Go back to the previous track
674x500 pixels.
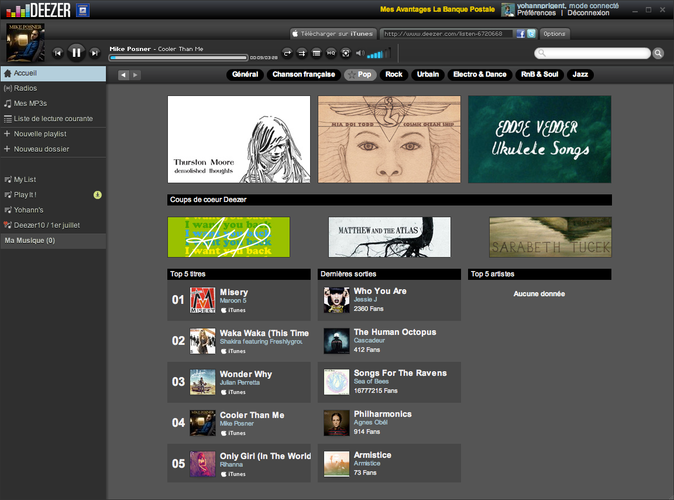(57, 52)
